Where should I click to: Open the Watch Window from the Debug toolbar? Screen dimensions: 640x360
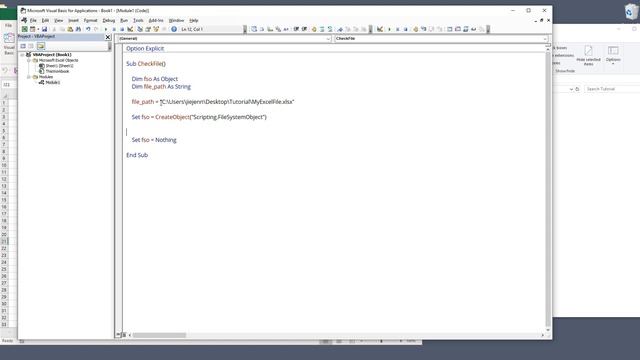[x=465, y=29]
